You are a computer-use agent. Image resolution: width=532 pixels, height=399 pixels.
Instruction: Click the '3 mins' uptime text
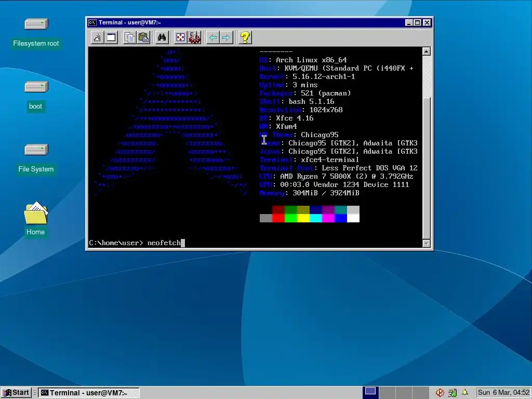[305, 85]
